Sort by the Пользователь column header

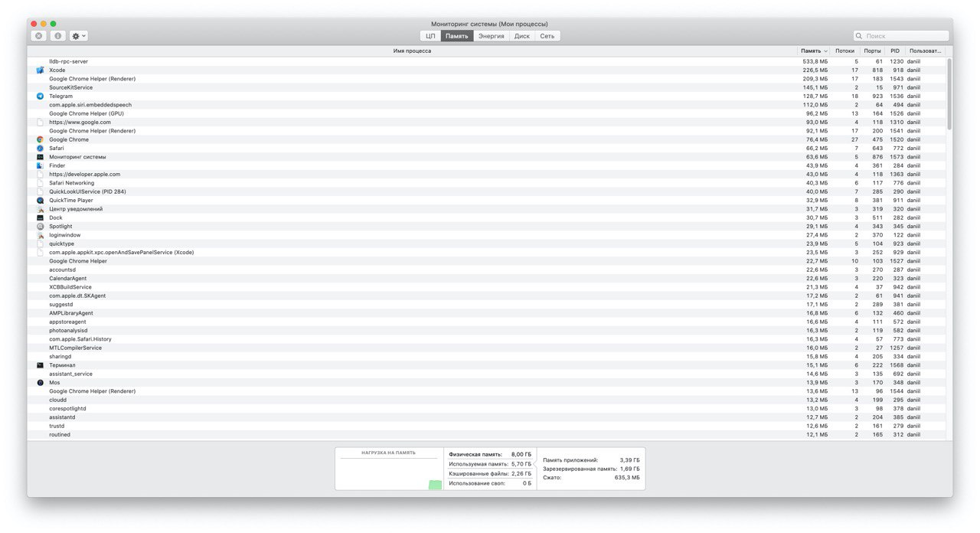click(x=925, y=51)
